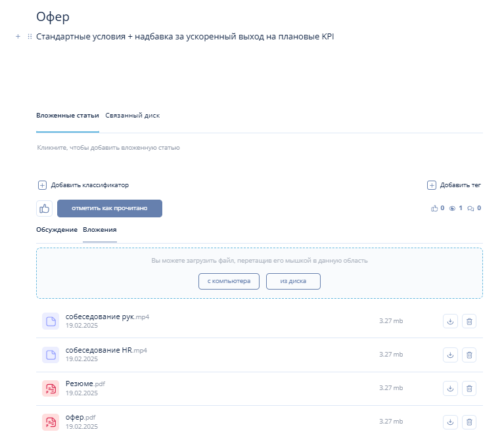This screenshot has width=504, height=438.
Task: Click the thumbs-up like button
Action: pyautogui.click(x=45, y=209)
